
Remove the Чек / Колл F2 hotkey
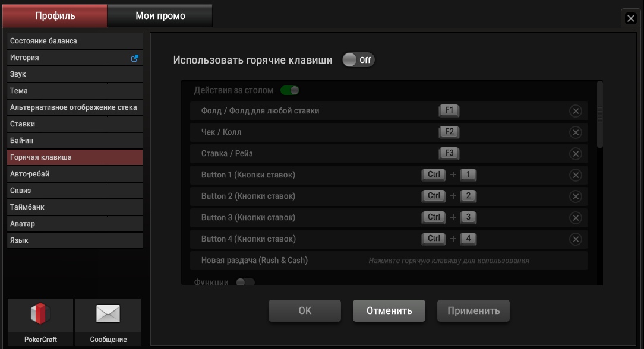(576, 132)
